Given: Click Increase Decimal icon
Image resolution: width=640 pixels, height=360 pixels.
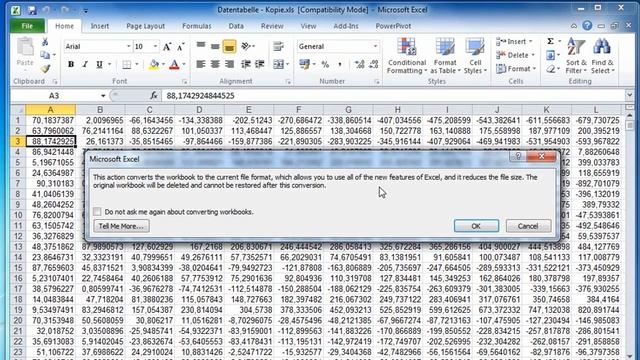Looking at the screenshot, I should [359, 64].
